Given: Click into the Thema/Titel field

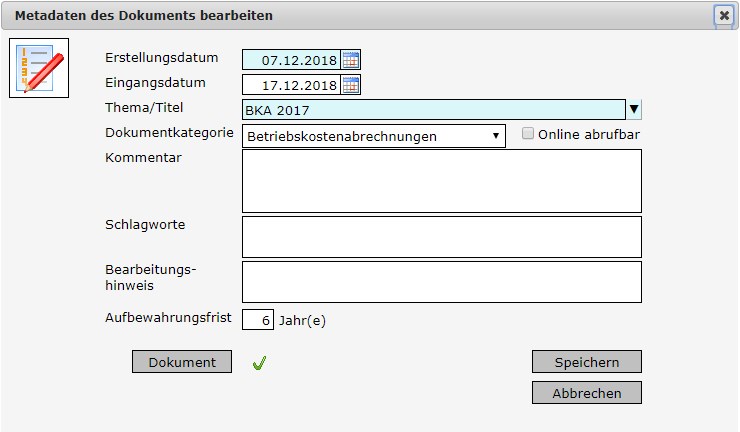Looking at the screenshot, I should point(434,110).
